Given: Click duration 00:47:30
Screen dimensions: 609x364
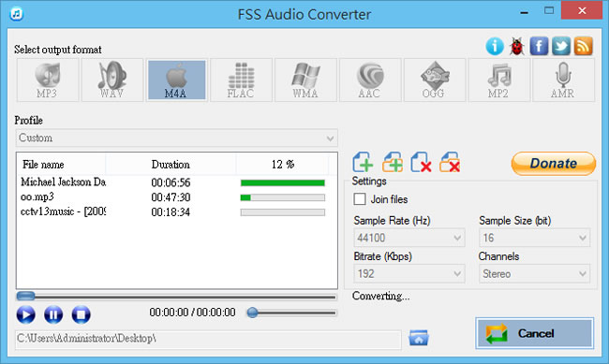Looking at the screenshot, I should [171, 197].
